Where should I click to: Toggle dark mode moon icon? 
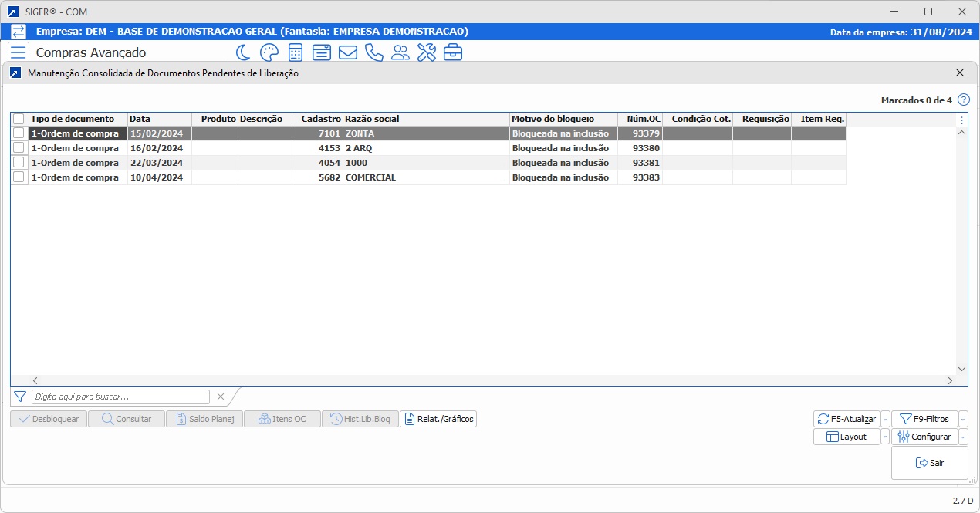click(x=243, y=52)
